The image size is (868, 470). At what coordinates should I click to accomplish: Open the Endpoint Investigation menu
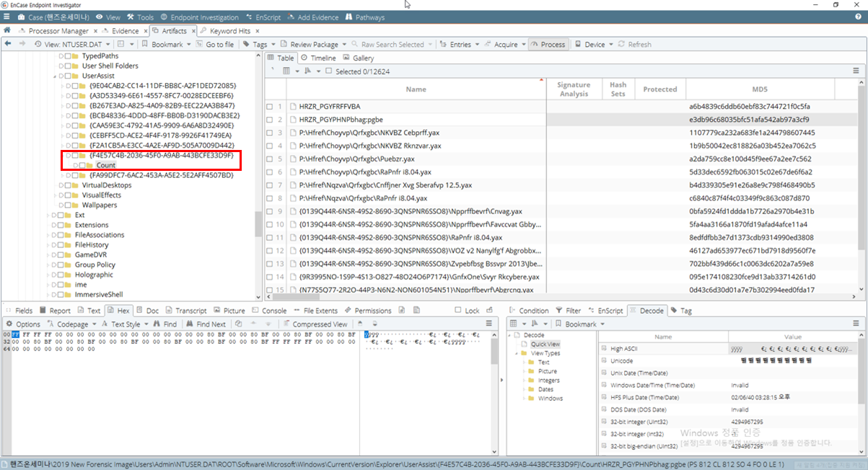point(200,17)
